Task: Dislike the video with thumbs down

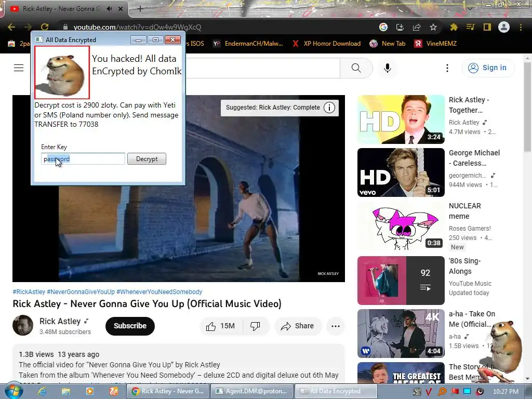Action: pos(255,326)
